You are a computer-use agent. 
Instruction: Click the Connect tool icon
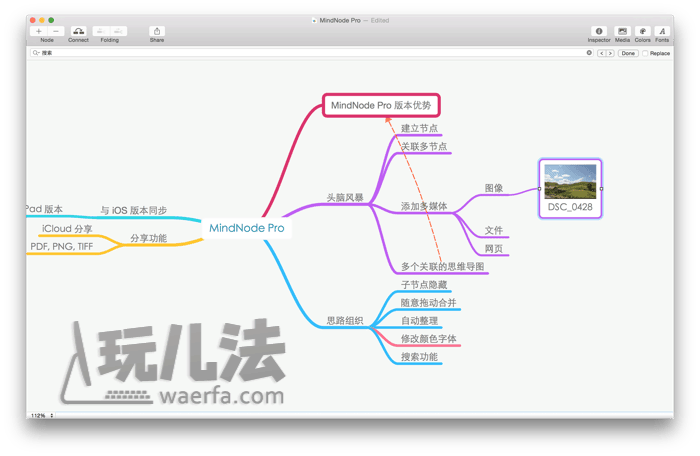(79, 31)
